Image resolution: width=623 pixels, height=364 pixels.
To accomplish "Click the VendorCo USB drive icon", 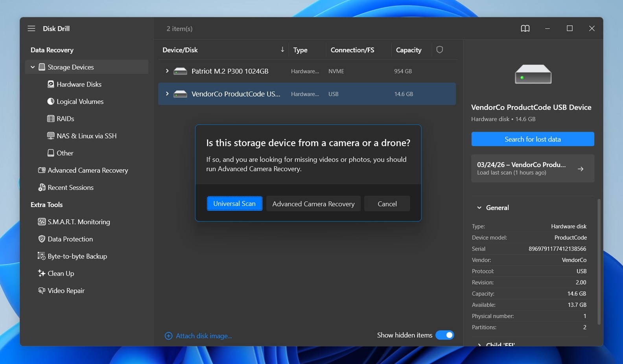I will point(180,94).
